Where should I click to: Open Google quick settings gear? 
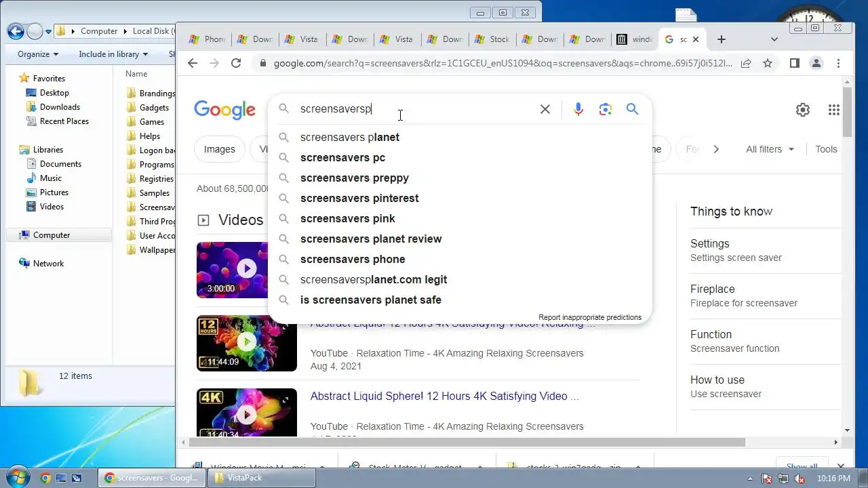pyautogui.click(x=803, y=110)
